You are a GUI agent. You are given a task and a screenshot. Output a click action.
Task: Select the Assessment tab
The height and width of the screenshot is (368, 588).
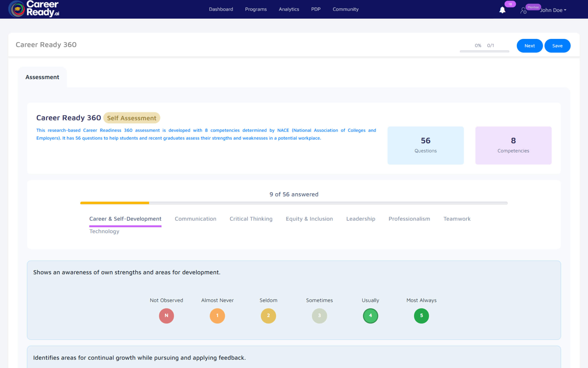click(42, 77)
